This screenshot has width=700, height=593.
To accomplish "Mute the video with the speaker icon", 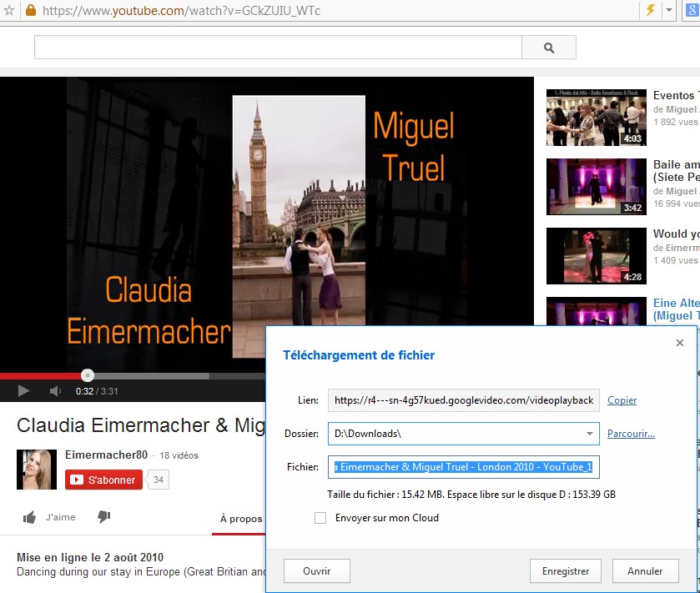I will [55, 391].
